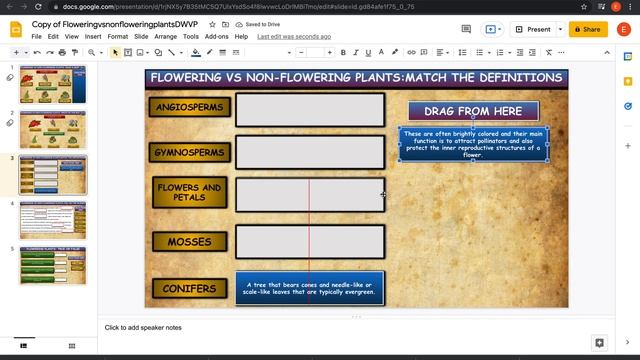The image size is (640, 360).
Task: Open the Shape tool
Action: 158,53
